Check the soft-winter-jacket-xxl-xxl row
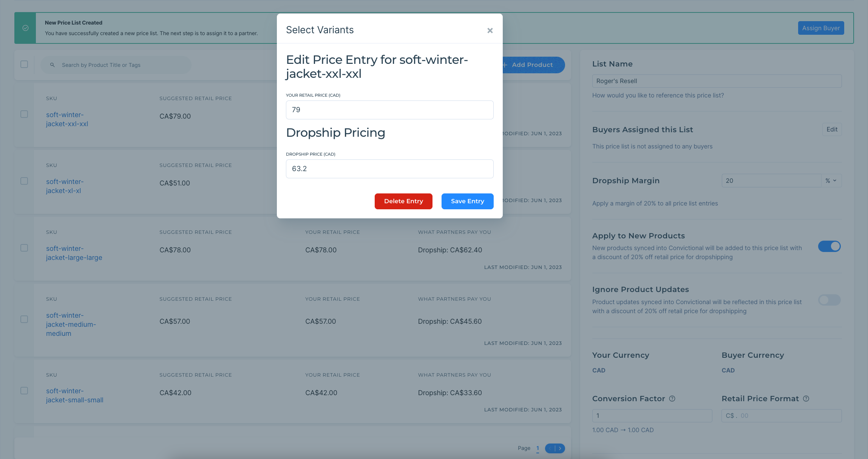 24,114
